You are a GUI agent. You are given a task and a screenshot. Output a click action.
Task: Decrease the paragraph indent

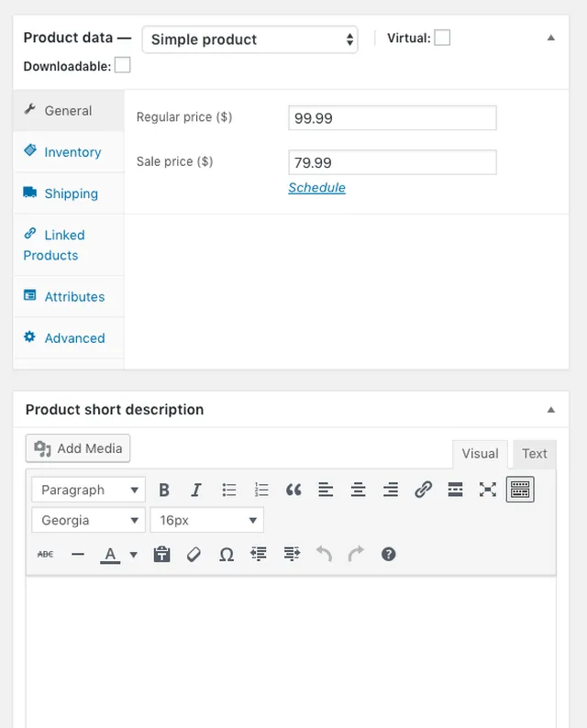[x=259, y=554]
